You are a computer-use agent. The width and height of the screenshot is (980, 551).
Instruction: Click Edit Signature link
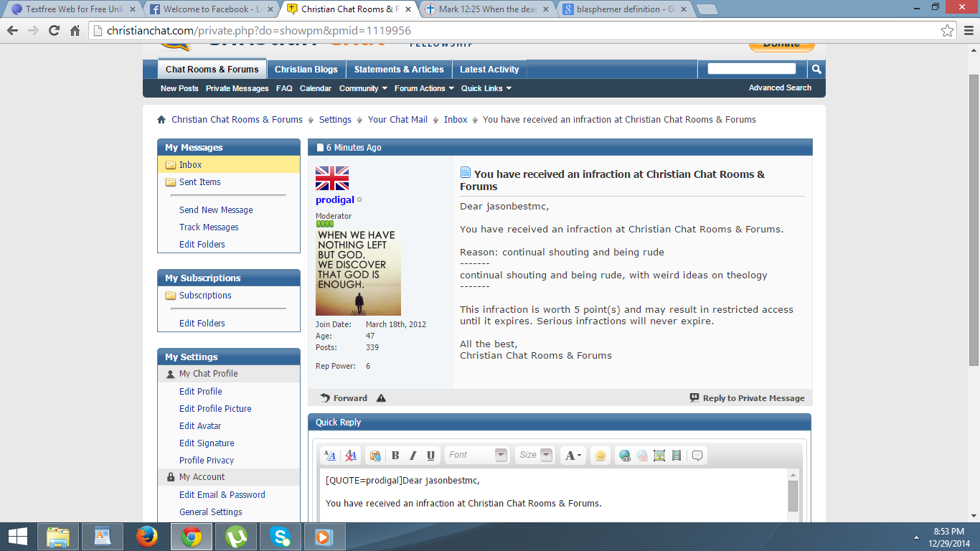(x=207, y=443)
